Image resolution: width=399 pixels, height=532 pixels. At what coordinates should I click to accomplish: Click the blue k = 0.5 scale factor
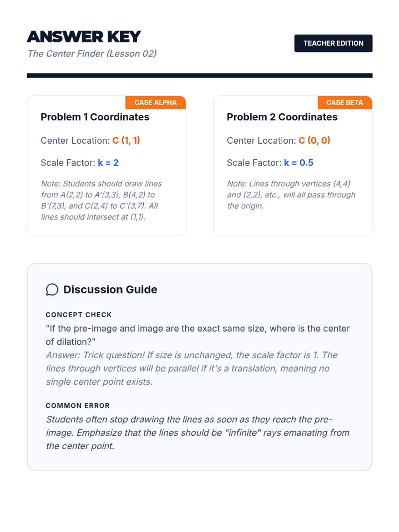point(299,163)
